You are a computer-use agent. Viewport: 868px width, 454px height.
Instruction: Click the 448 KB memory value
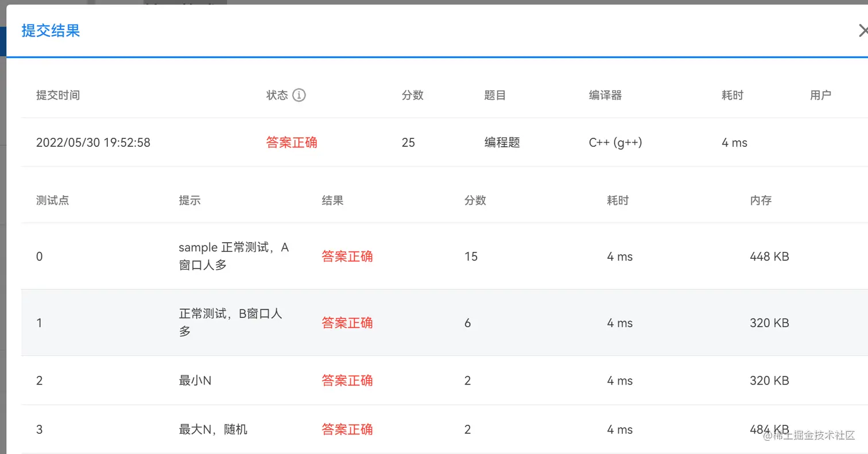[x=769, y=257]
